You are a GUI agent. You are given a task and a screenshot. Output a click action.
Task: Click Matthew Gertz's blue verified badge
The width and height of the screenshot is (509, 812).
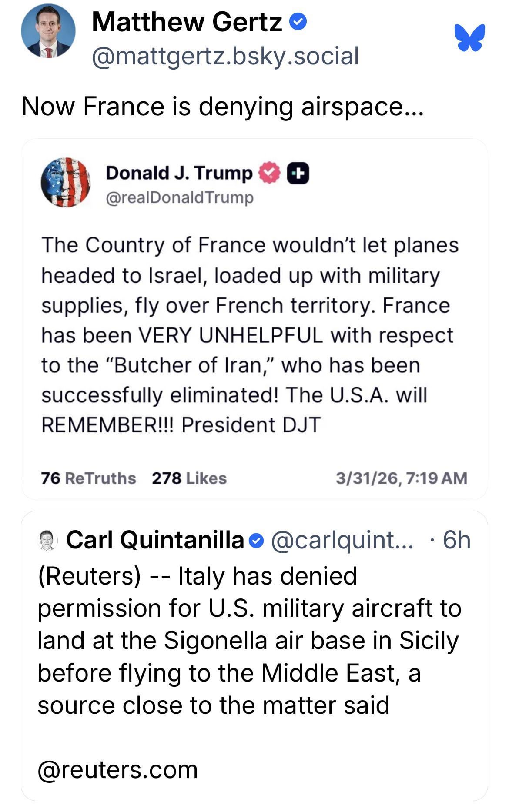(x=298, y=21)
